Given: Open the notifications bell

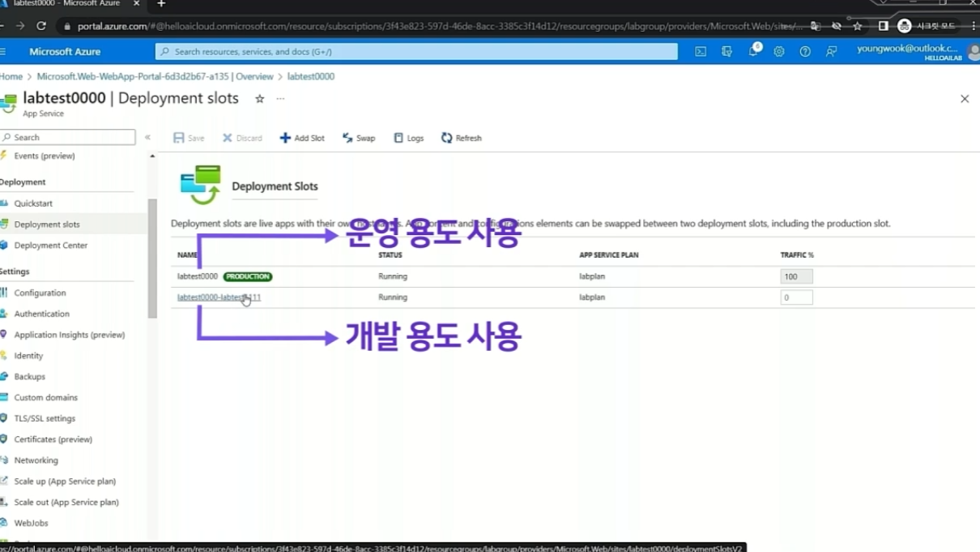Looking at the screenshot, I should click(x=753, y=50).
